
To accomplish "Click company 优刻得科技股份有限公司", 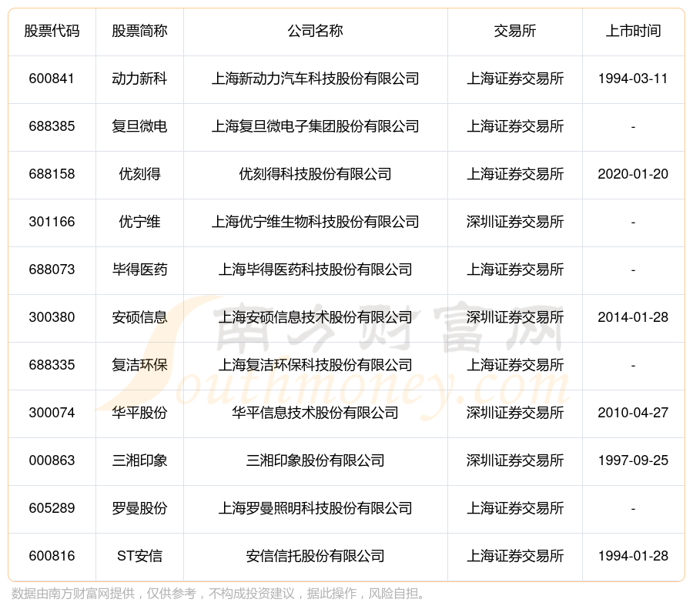I will click(x=315, y=174).
